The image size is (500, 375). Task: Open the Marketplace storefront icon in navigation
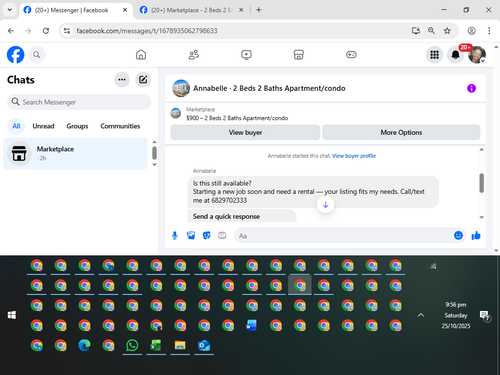pos(299,55)
